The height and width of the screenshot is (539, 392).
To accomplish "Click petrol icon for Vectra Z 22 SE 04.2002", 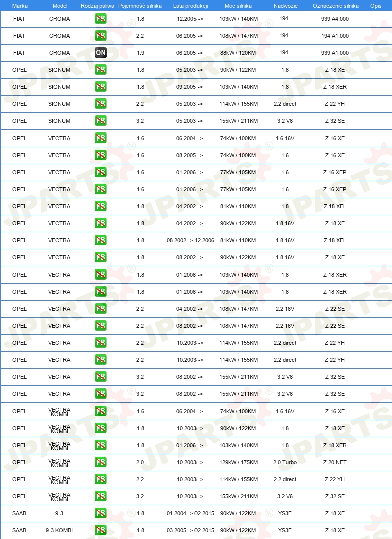I will pyautogui.click(x=101, y=309).
